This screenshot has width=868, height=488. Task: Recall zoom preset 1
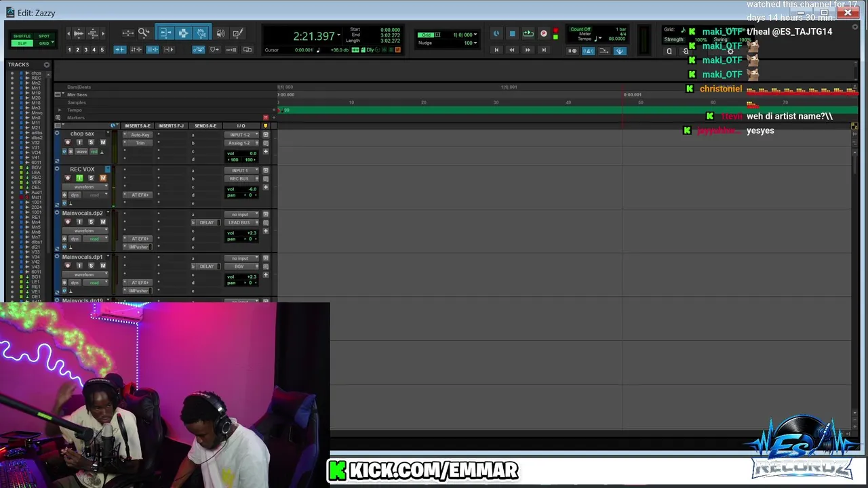point(70,49)
